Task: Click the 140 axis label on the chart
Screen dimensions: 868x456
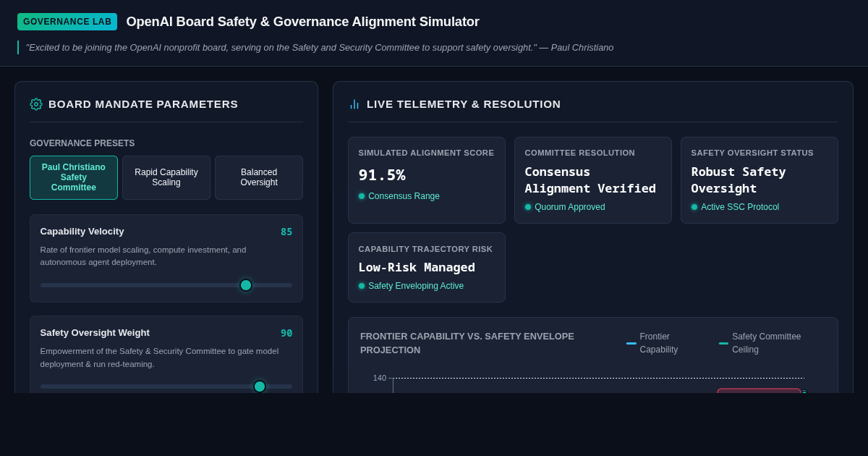Action: pyautogui.click(x=380, y=378)
